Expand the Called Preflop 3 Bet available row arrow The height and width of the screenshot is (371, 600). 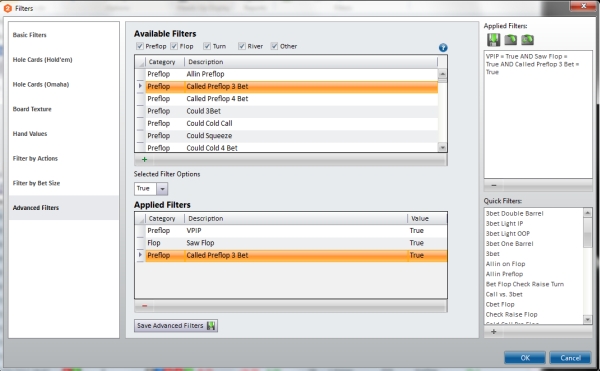coord(140,86)
